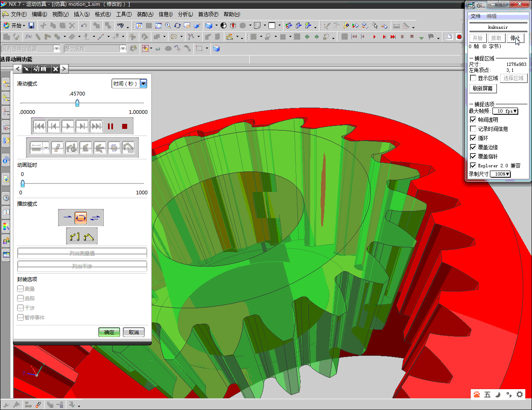Open the 没有选择过滤器 dropdown
The image size is (532, 410).
(x=31, y=49)
